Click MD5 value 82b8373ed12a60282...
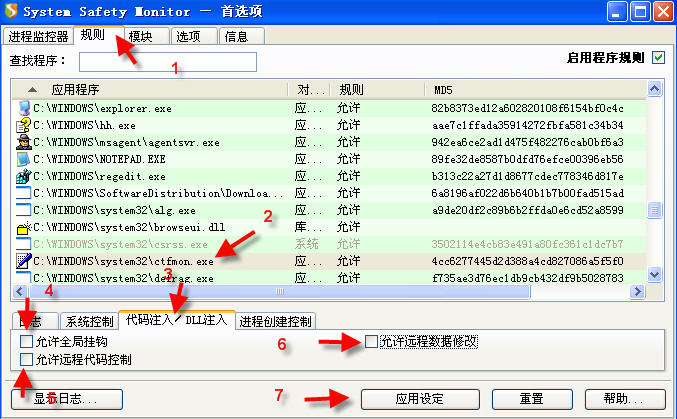Screen dimensions: 677x419 coord(527,108)
